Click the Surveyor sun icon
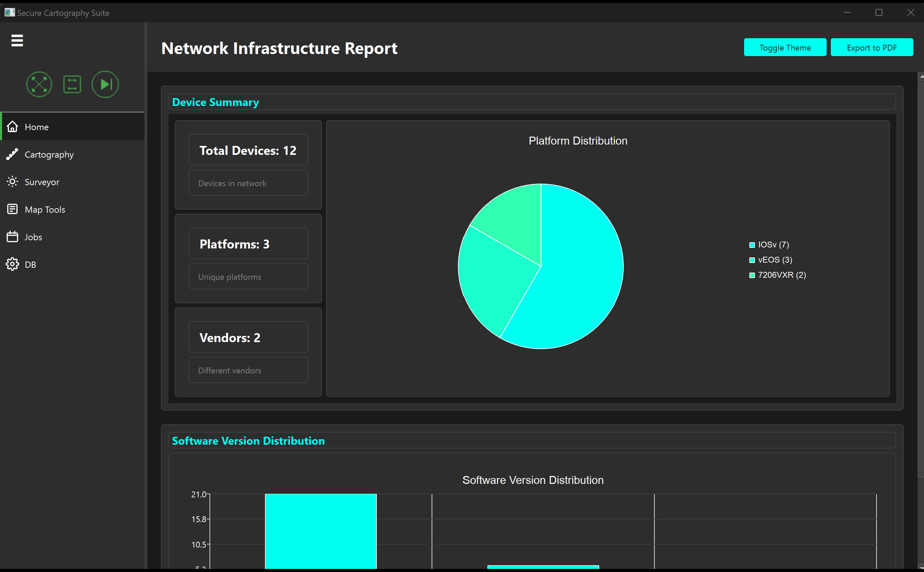Image resolution: width=924 pixels, height=572 pixels. [12, 182]
